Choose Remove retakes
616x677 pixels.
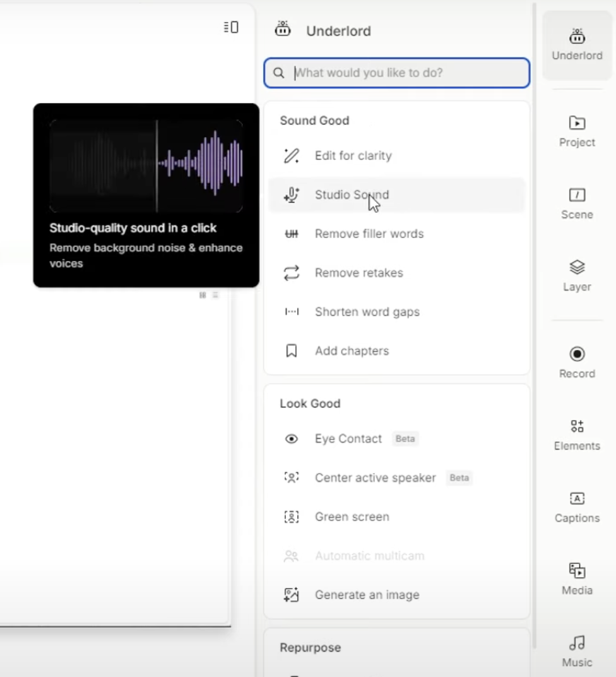(396, 273)
